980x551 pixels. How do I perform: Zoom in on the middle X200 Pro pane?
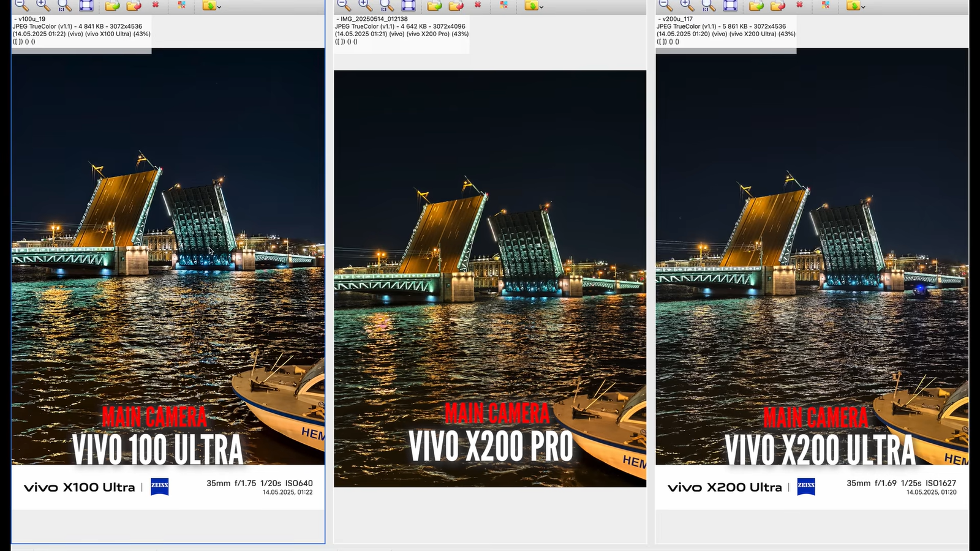click(x=365, y=5)
